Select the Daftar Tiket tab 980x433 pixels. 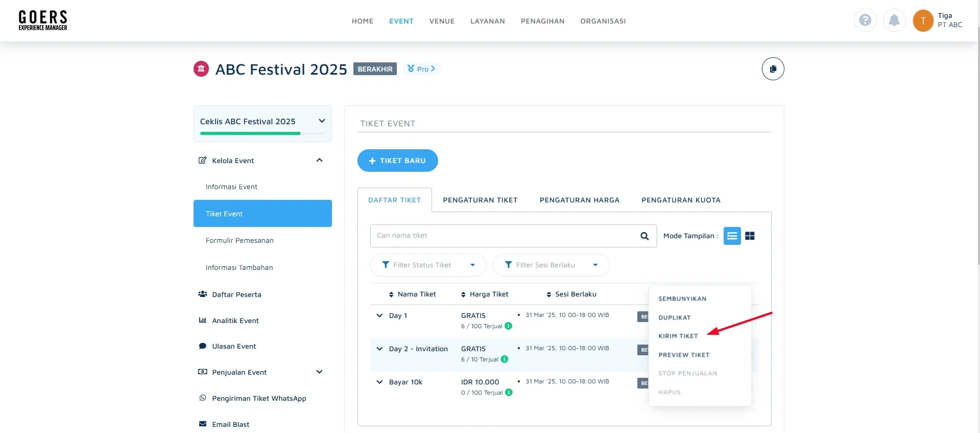395,200
